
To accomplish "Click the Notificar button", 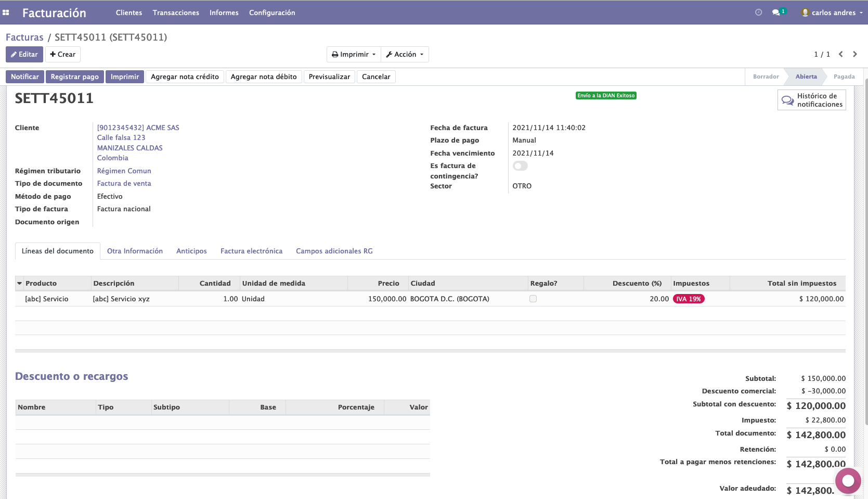I will (25, 76).
